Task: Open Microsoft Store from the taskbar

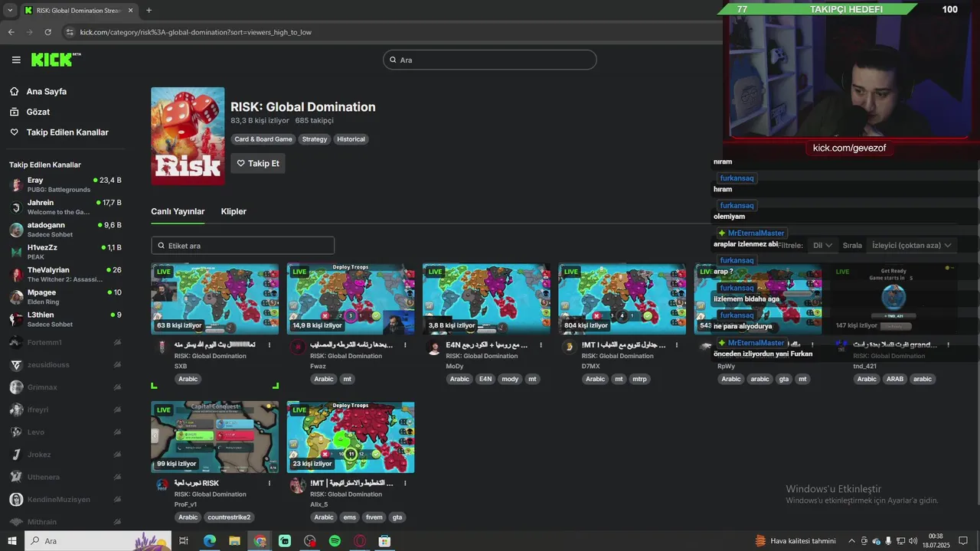Action: 384,541
